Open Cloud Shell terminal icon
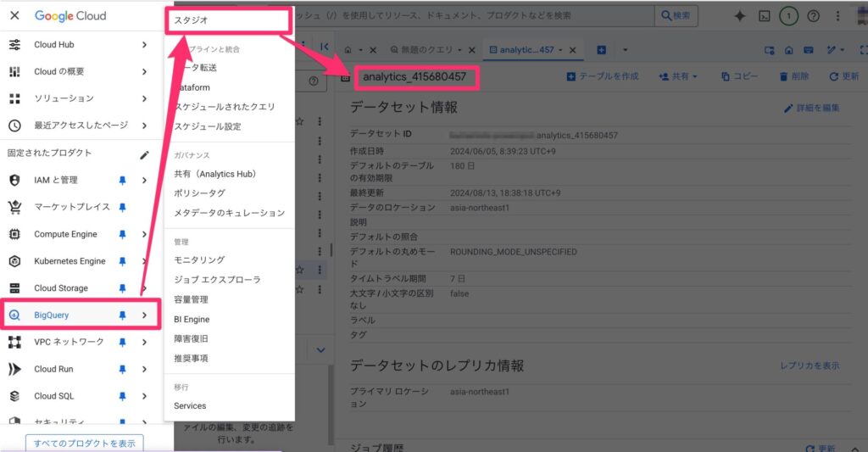Image resolution: width=868 pixels, height=452 pixels. click(x=764, y=15)
